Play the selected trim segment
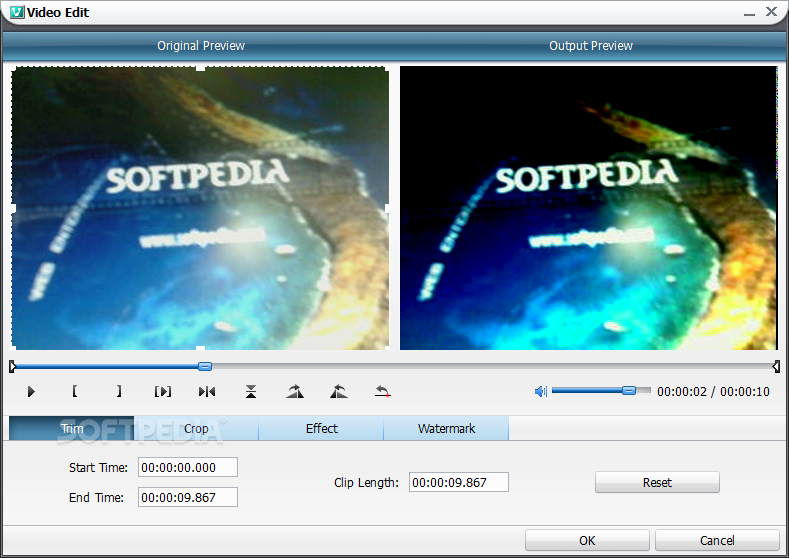Screen dimensions: 789x558 (163, 391)
